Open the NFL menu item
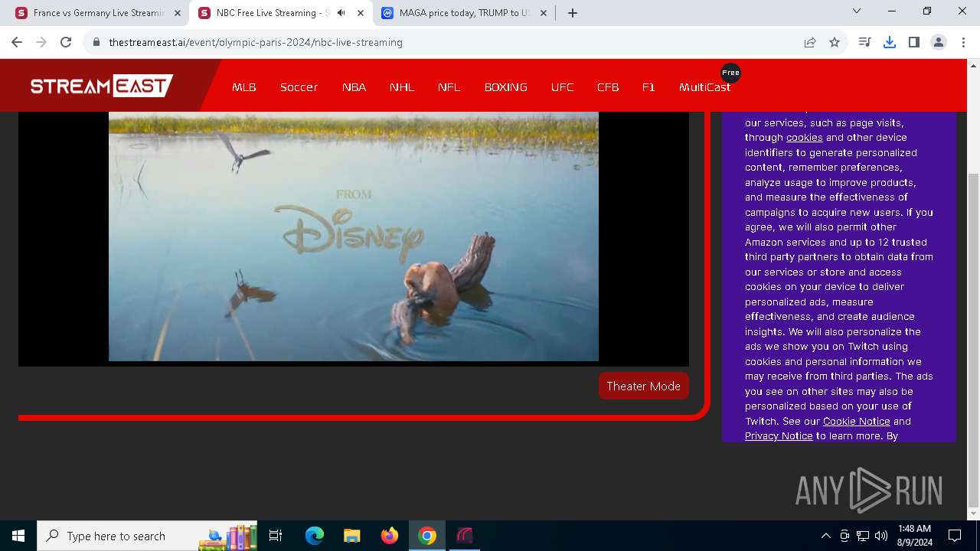Screen dimensions: 980x551 coord(449,87)
